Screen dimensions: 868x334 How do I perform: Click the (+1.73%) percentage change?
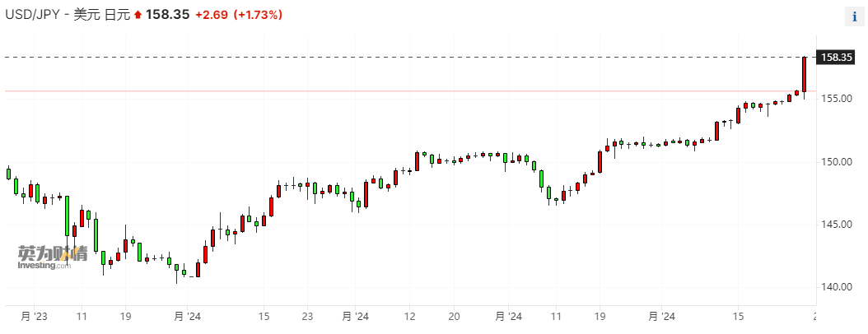[x=258, y=15]
